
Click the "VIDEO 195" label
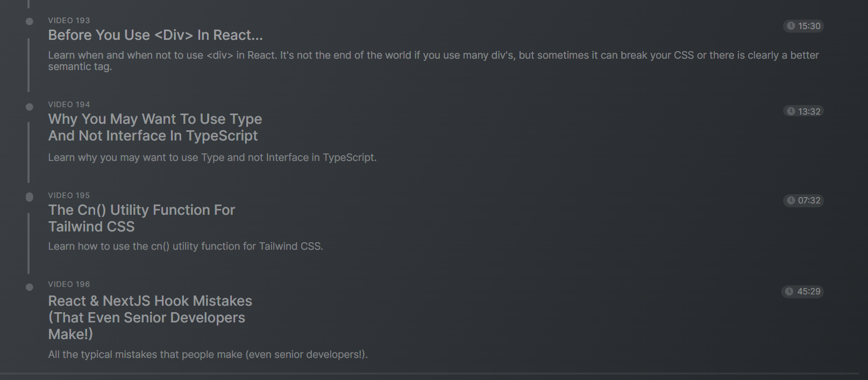[69, 195]
